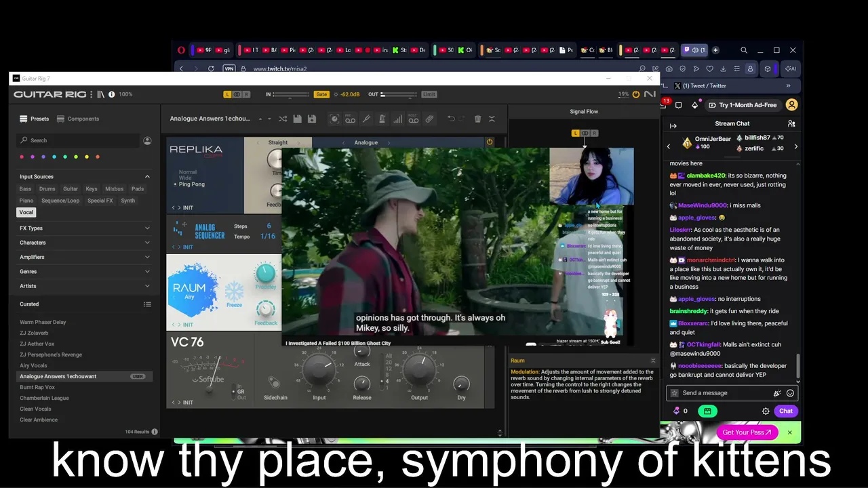Toggle Replika module power button

(490, 142)
